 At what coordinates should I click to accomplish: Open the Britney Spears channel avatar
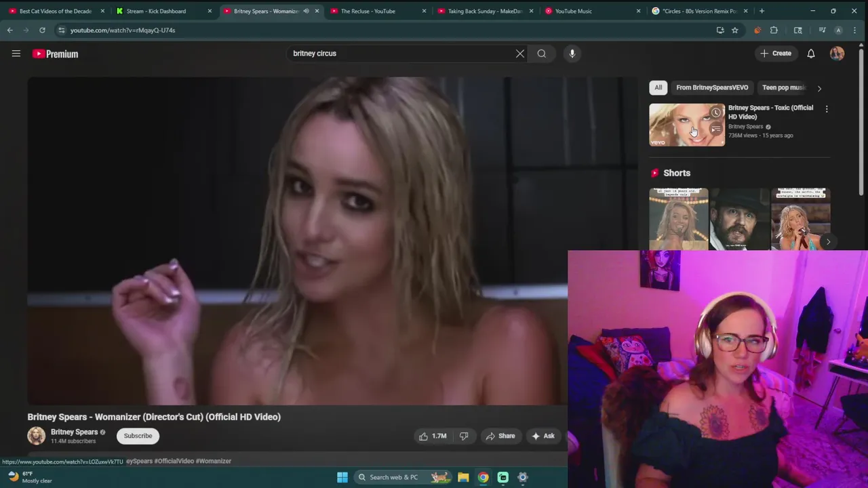pyautogui.click(x=37, y=436)
